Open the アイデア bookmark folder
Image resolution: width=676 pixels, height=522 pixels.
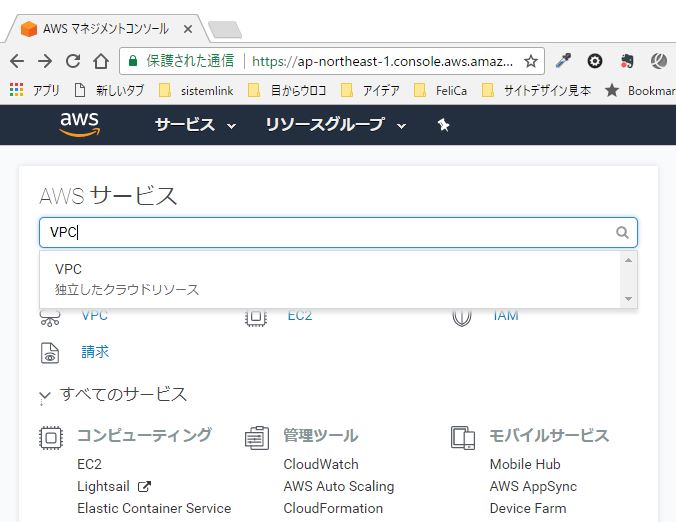click(370, 90)
